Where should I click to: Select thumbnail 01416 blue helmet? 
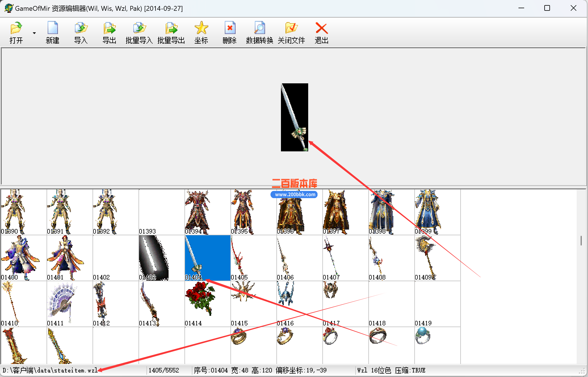(x=300, y=304)
